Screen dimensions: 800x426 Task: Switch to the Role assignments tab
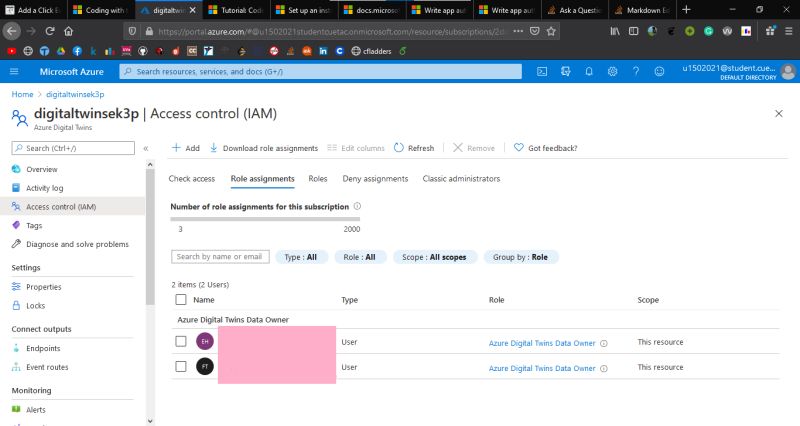pos(262,179)
